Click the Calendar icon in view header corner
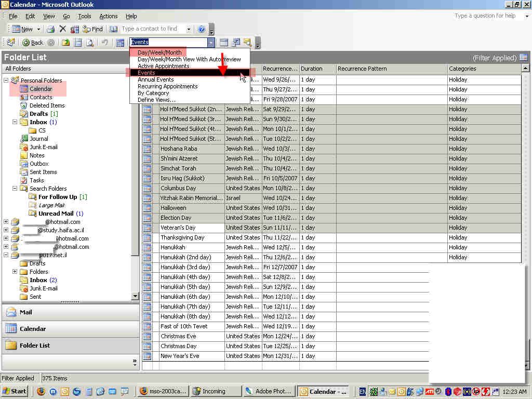This screenshot has height=399, width=532. pyautogui.click(x=524, y=57)
